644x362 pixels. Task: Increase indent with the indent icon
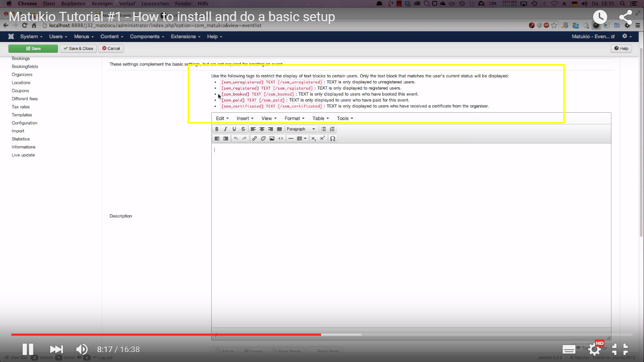226,139
